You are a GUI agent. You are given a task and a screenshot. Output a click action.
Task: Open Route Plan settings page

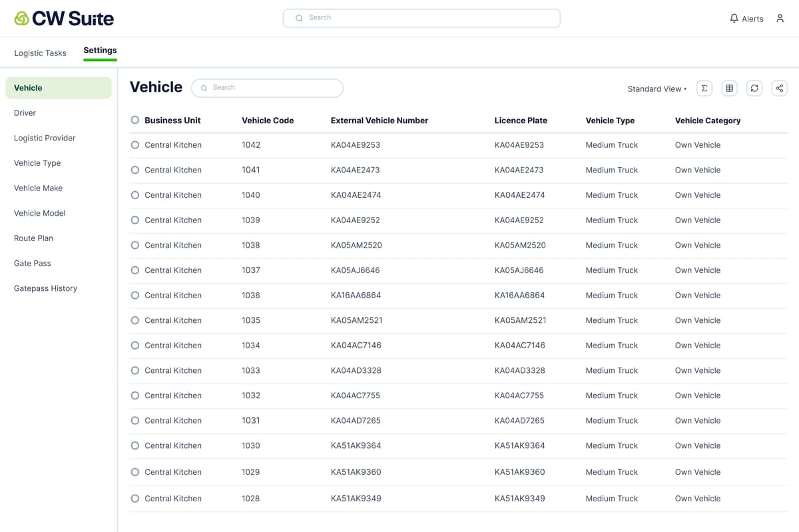[33, 238]
